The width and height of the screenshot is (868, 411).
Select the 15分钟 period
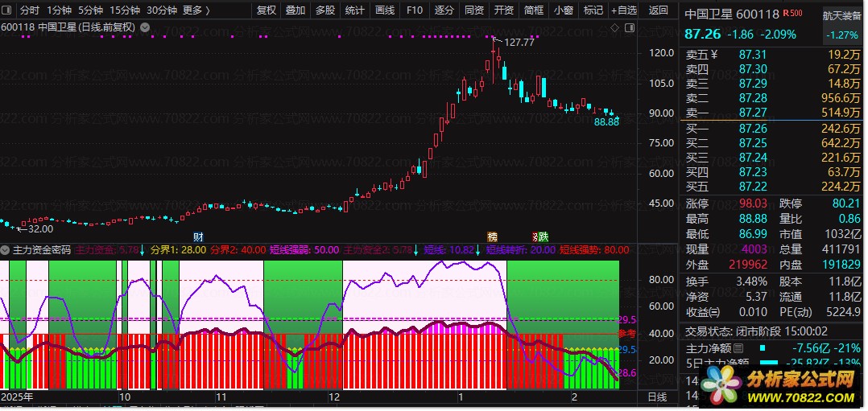[x=125, y=10]
